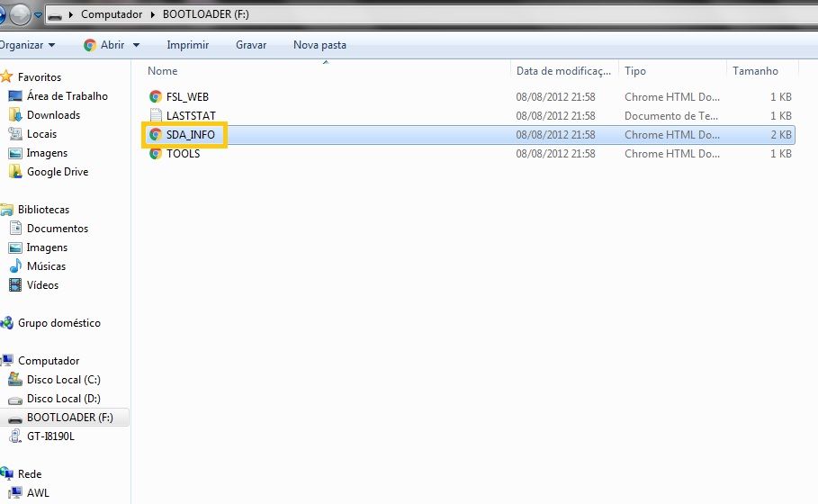
Task: Select AWL label under Rede
Action: tap(38, 492)
